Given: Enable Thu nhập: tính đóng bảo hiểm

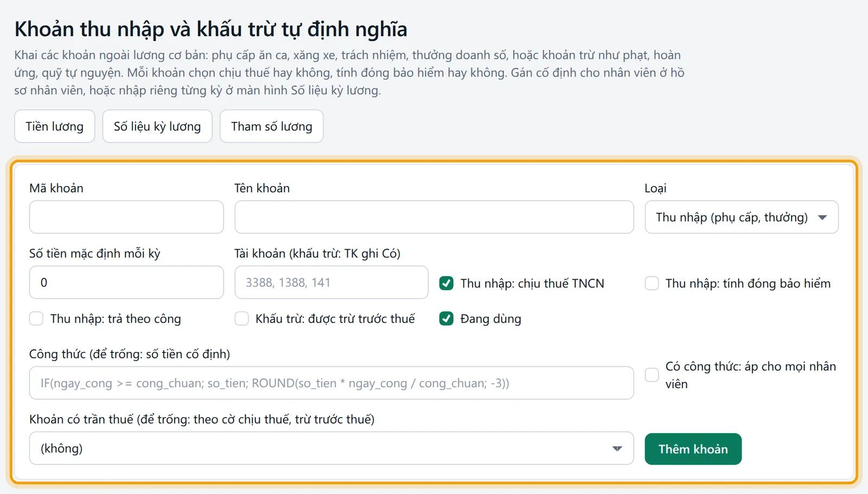Looking at the screenshot, I should 652,283.
